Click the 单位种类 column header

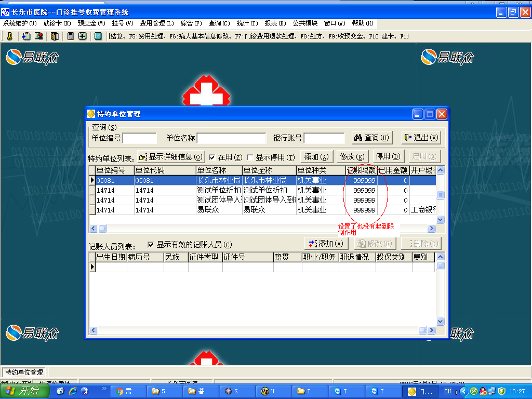(321, 170)
